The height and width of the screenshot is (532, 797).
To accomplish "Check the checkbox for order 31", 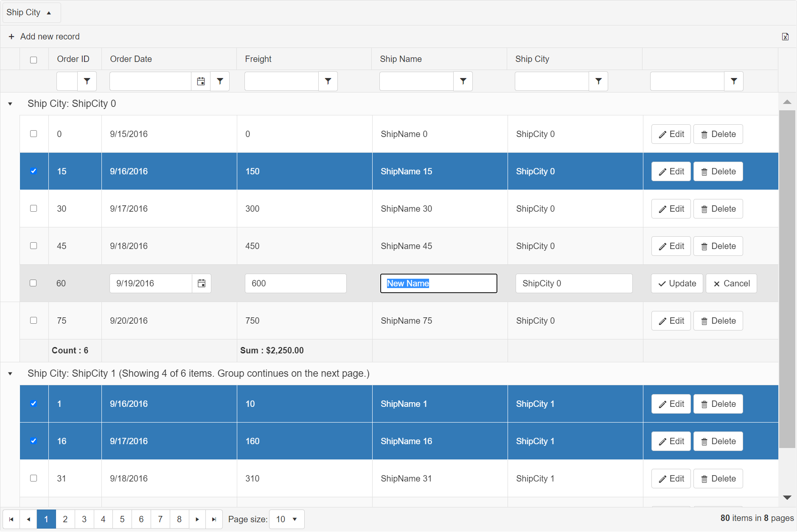I will [x=34, y=478].
